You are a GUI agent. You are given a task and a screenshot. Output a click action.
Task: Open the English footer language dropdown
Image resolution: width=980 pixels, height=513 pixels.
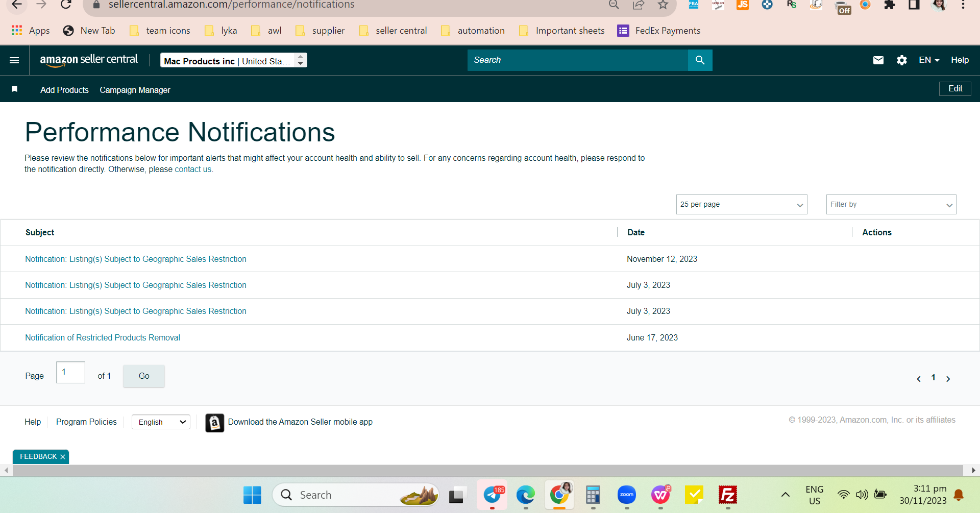[x=161, y=422]
